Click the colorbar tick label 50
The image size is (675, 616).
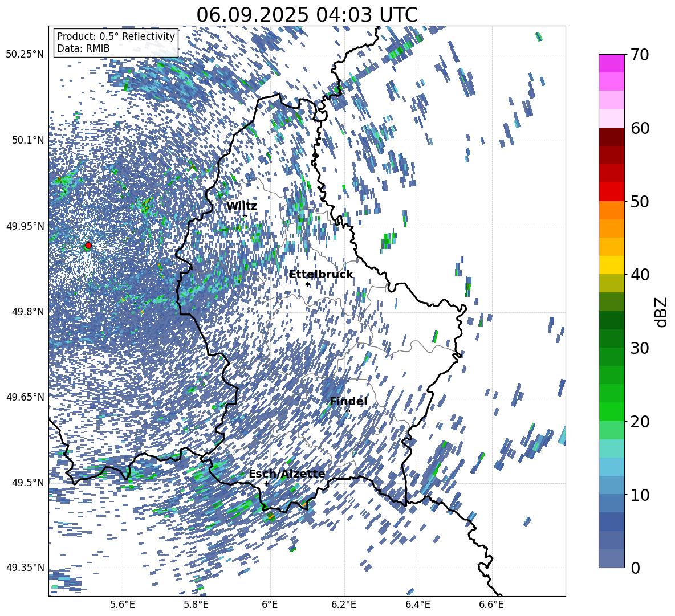640,201
